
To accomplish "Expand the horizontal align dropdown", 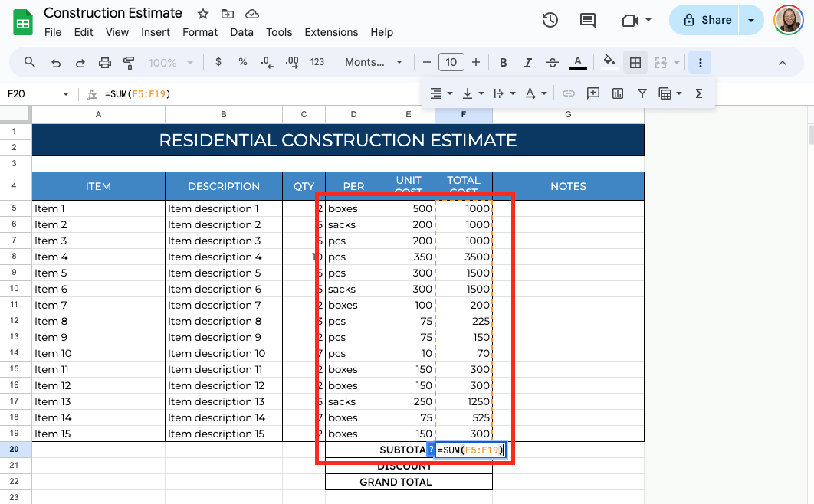I will pyautogui.click(x=441, y=93).
